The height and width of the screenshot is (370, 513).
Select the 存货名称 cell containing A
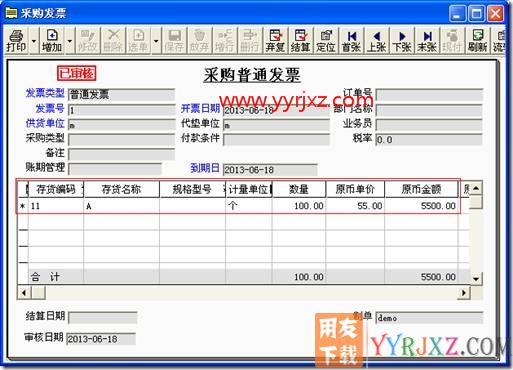point(121,206)
